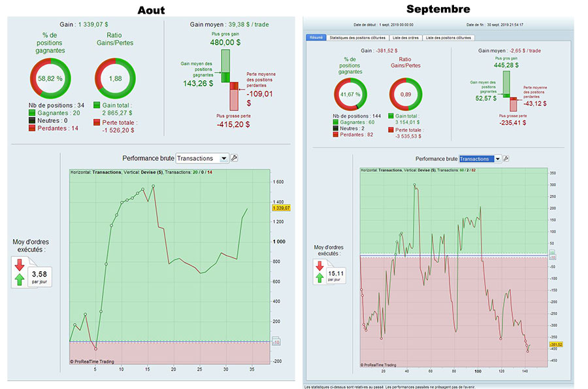This screenshot has height=389, width=588.
Task: Click the -109,01 $ average loss value
Action: pyautogui.click(x=259, y=98)
